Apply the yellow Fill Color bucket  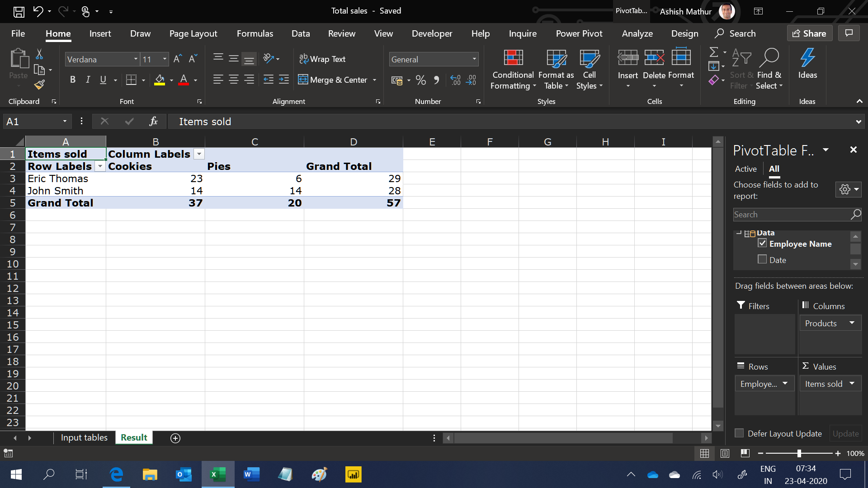pos(160,80)
